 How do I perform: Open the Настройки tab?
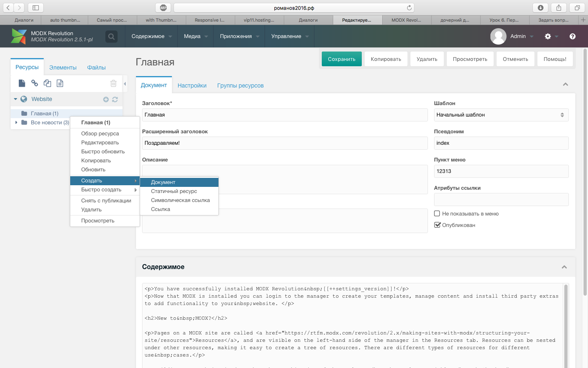point(192,85)
